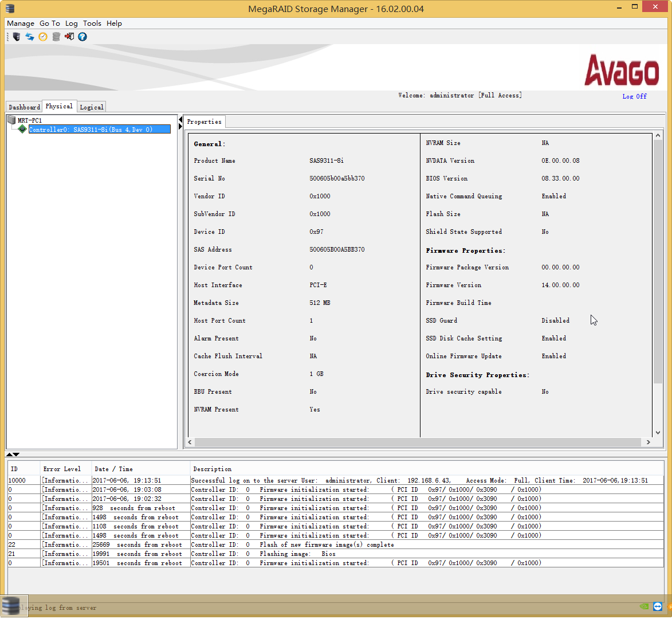
Task: Select log row dated 2017-06-06, 19:02:32
Action: coord(336,499)
